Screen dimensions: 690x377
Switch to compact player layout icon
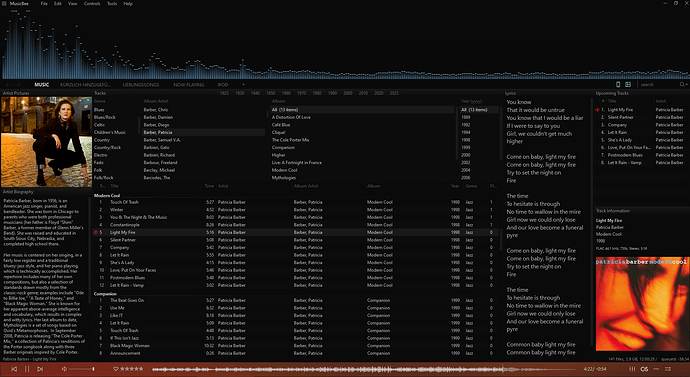tap(618, 84)
